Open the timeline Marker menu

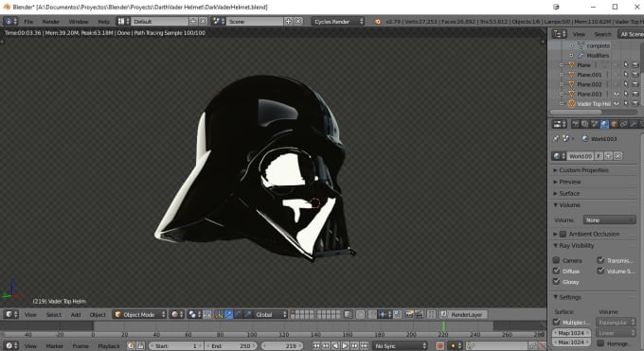coord(55,346)
